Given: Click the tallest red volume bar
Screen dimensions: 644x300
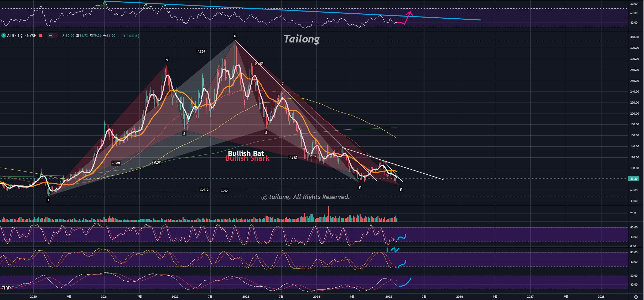Looking at the screenshot, I should click(329, 213).
